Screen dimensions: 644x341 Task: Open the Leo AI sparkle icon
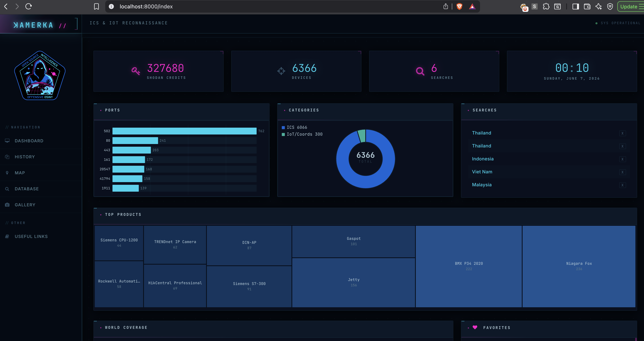coord(598,6)
